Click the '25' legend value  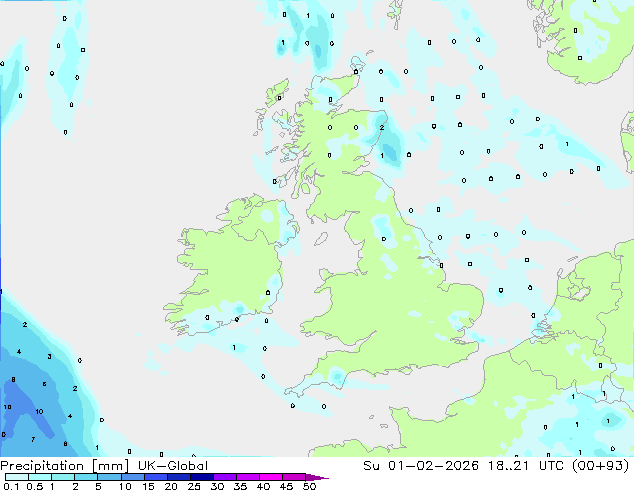[194, 486]
